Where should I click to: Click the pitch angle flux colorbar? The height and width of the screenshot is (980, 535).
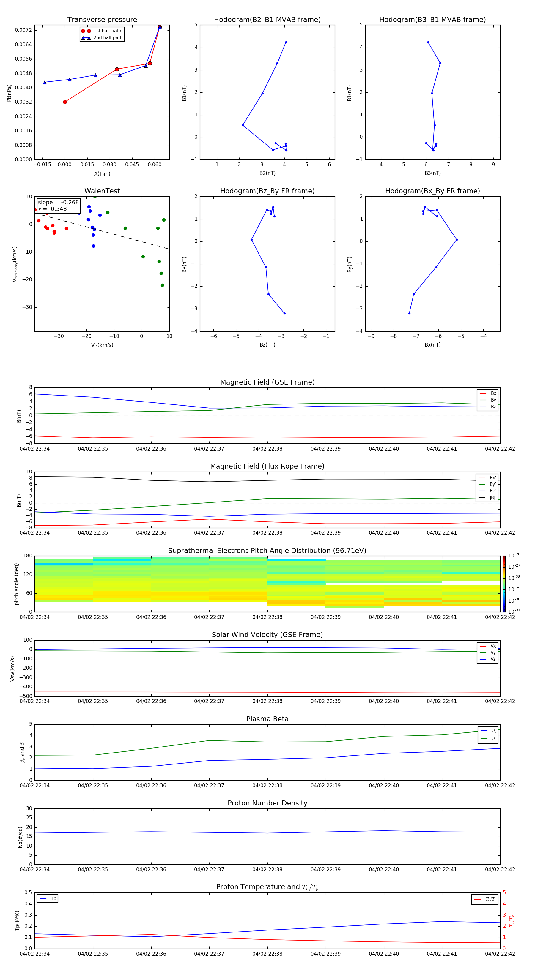click(x=504, y=584)
